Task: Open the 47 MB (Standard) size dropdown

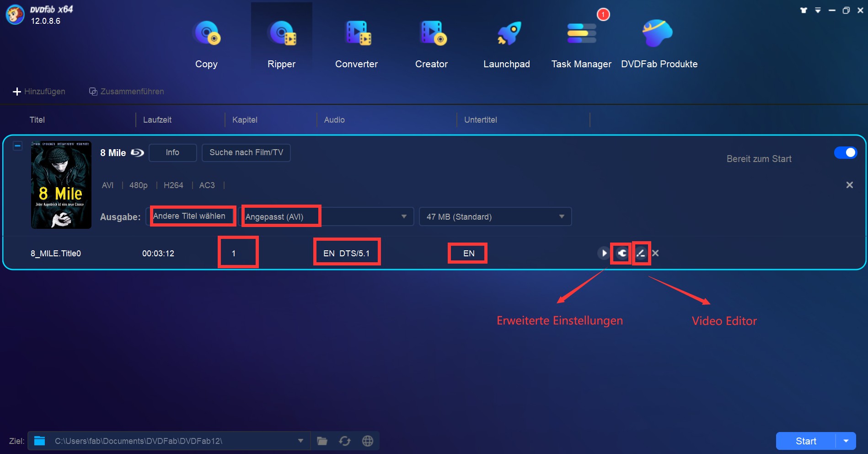Action: 495,216
